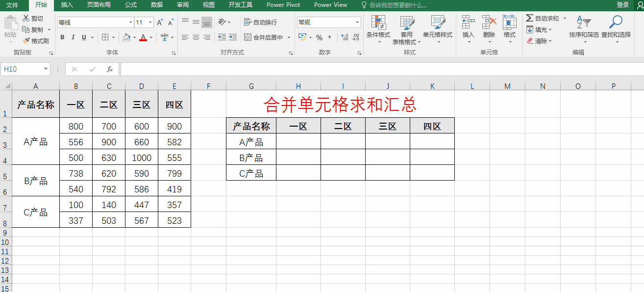
Task: Select the Format Painter (格式刷) brush
Action: click(x=26, y=41)
